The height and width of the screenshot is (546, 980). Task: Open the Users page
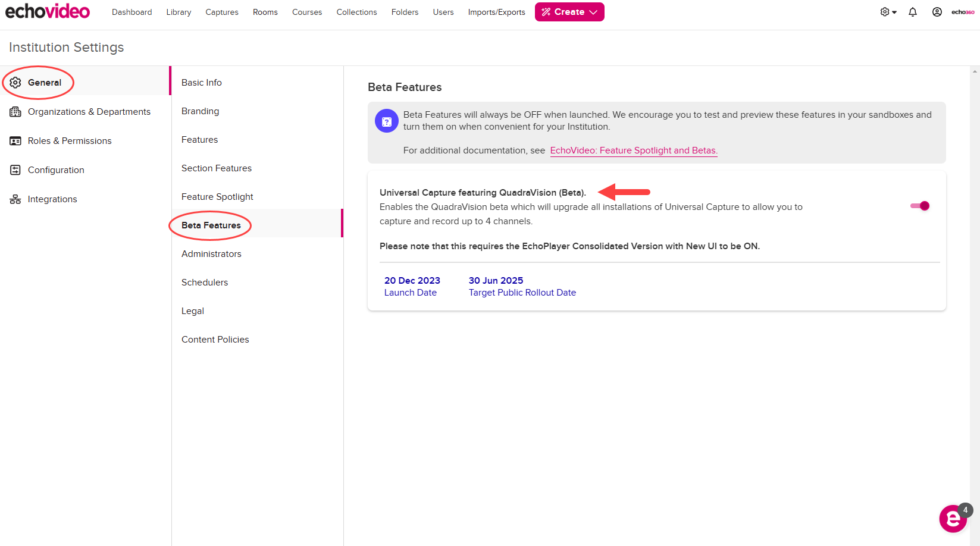click(443, 12)
